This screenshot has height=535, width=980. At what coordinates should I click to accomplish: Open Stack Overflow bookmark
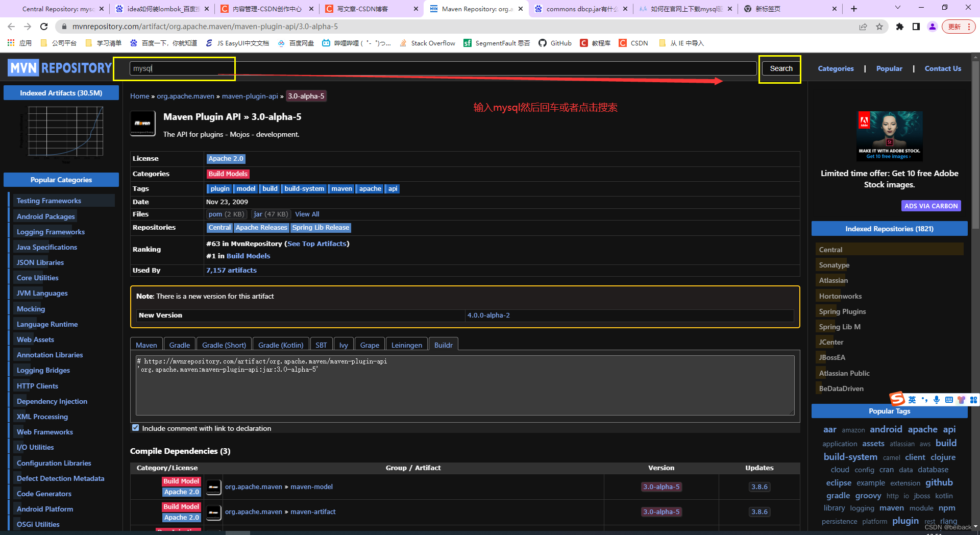427,43
